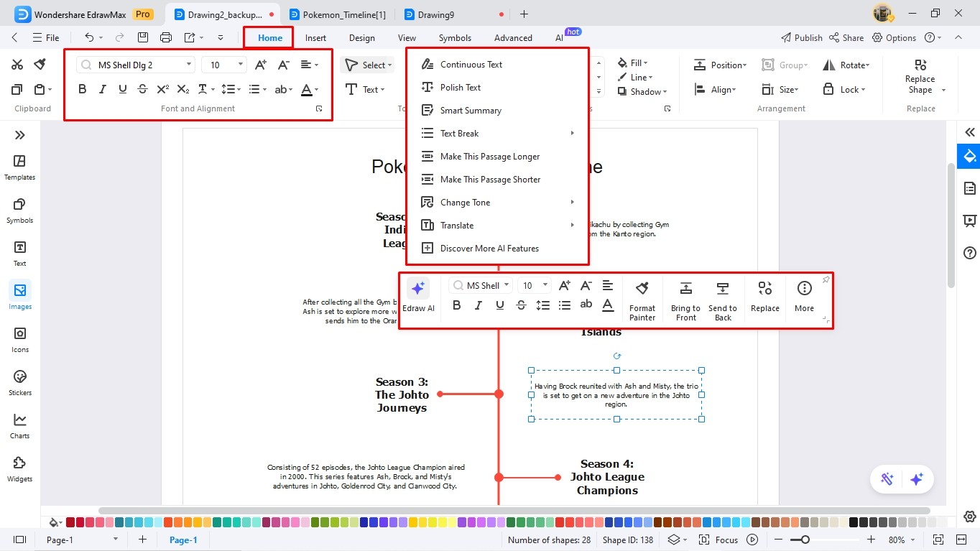This screenshot has width=980, height=551.
Task: Open the Symbols sidebar panel
Action: (x=20, y=210)
